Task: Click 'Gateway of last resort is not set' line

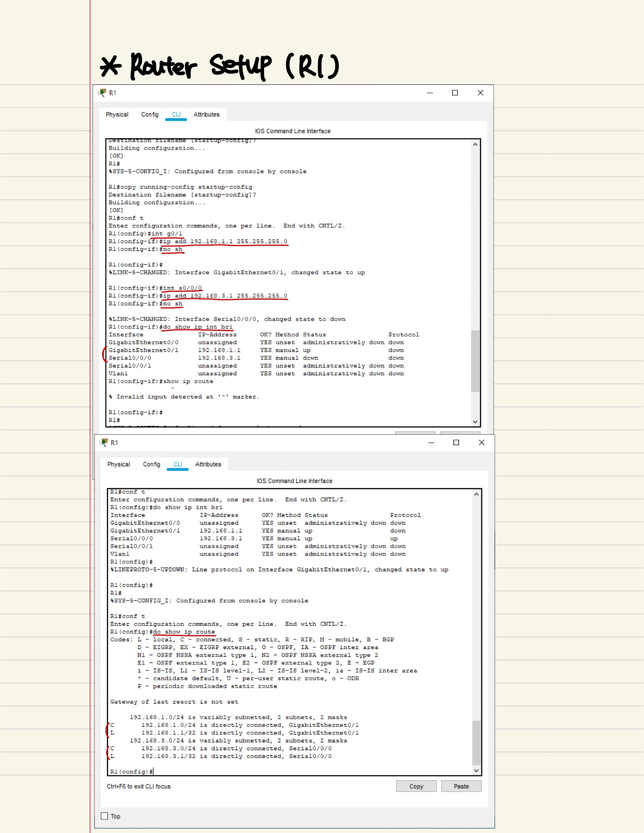Action: [174, 702]
